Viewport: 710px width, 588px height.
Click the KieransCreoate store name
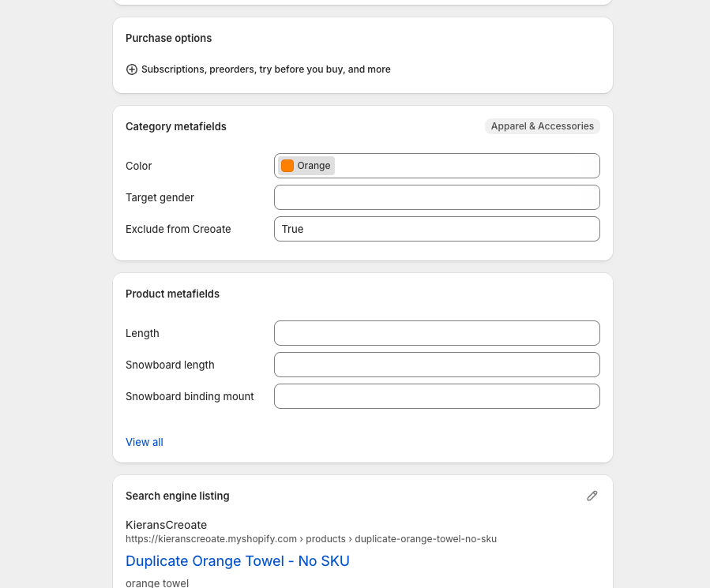click(166, 525)
